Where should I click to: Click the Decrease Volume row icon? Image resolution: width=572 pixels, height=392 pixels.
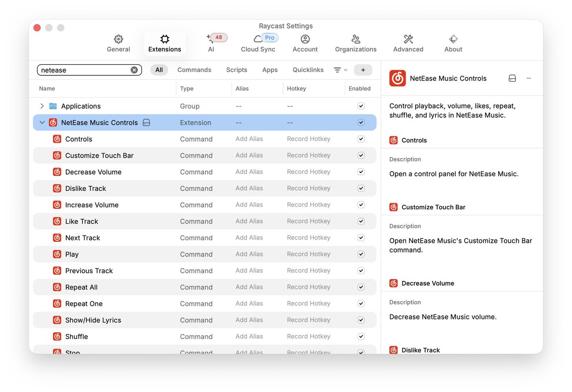point(57,172)
